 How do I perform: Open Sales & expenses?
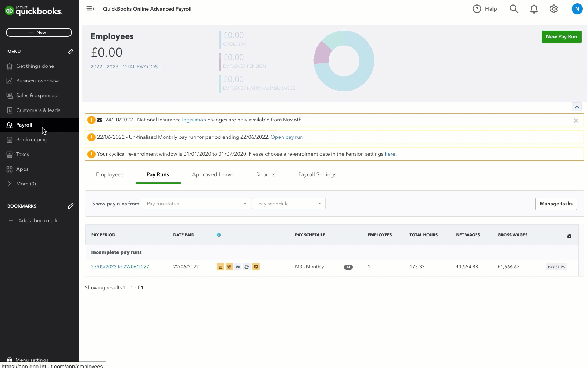coord(40,96)
